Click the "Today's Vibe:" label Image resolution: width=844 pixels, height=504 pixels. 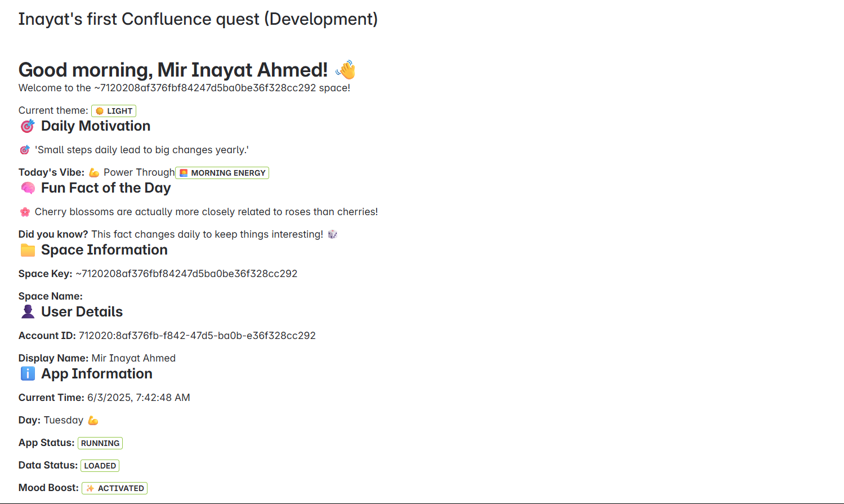52,172
